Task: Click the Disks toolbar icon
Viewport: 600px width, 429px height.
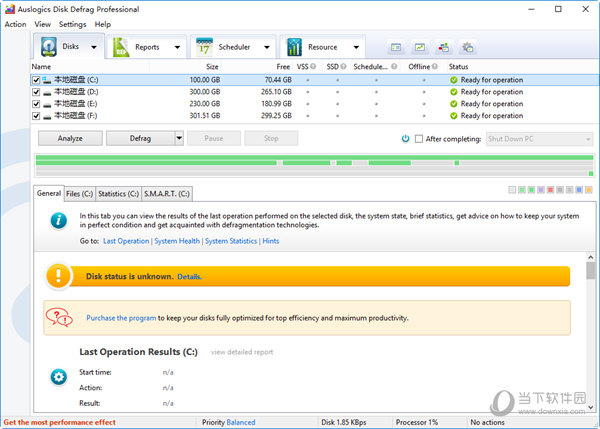Action: (49, 47)
